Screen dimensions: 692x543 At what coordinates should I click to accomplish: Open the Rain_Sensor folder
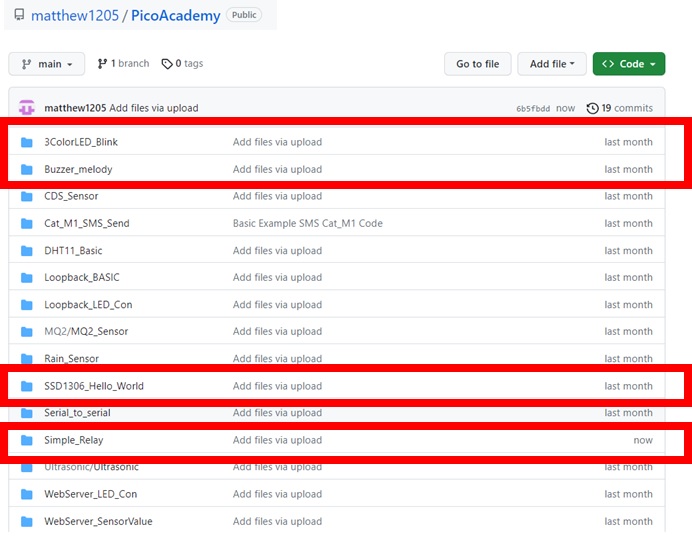pyautogui.click(x=71, y=358)
